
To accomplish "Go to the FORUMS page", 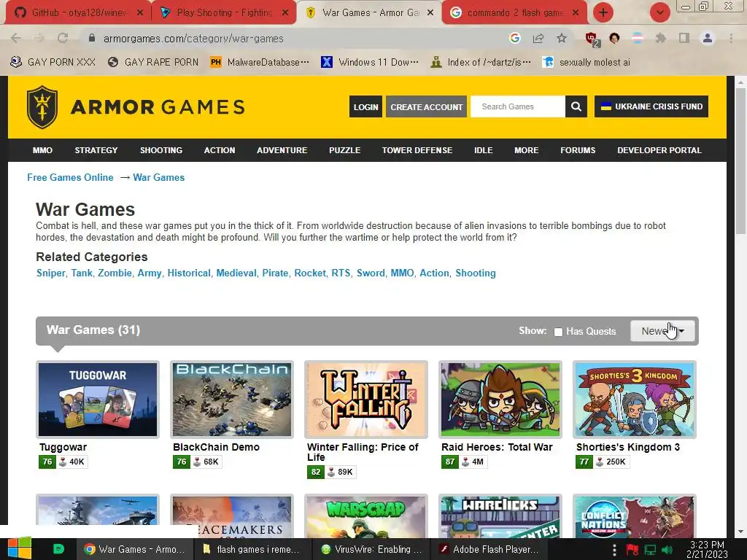I will pos(578,150).
